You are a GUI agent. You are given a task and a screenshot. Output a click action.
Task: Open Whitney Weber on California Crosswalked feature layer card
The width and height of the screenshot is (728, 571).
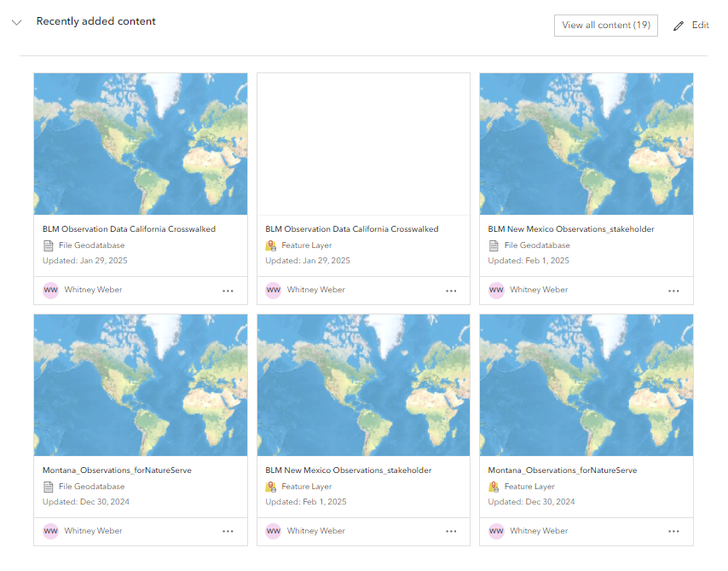tap(315, 290)
